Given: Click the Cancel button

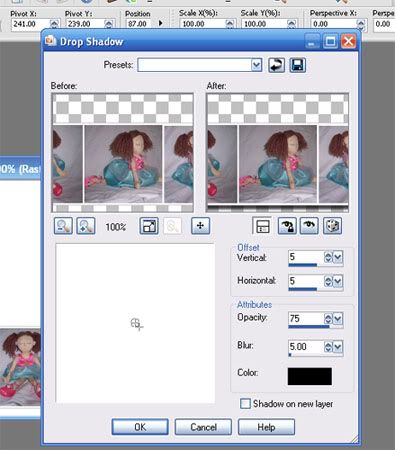Looking at the screenshot, I should point(203,427).
